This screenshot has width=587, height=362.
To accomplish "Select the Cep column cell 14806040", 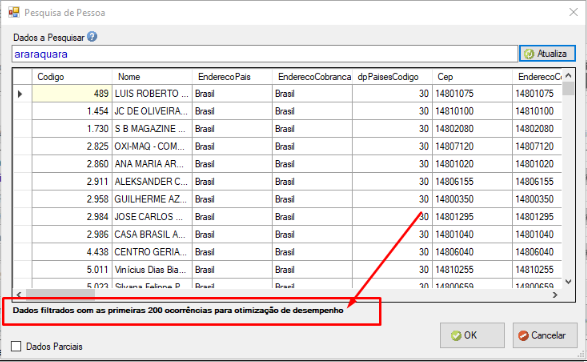I will click(473, 252).
